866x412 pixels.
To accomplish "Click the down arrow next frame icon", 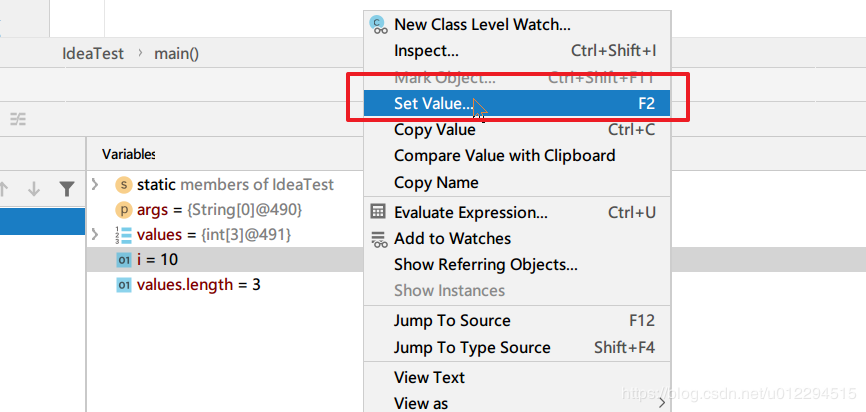I will (x=34, y=188).
